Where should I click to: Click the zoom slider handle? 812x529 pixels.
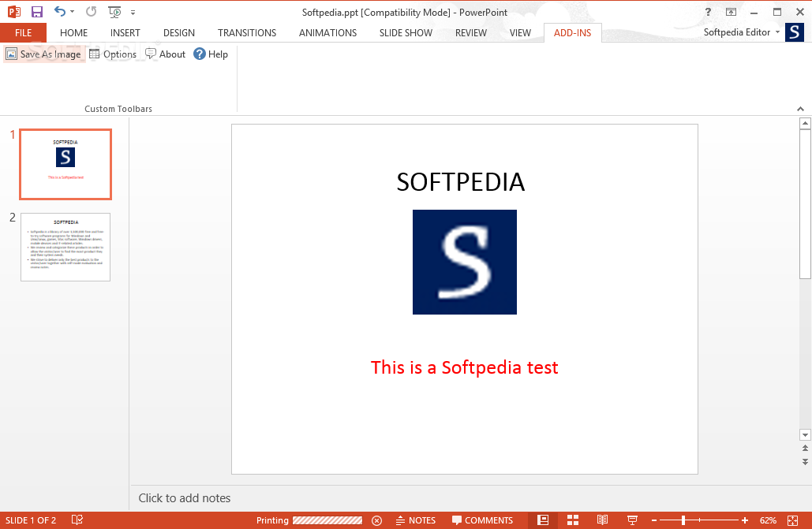(683, 520)
